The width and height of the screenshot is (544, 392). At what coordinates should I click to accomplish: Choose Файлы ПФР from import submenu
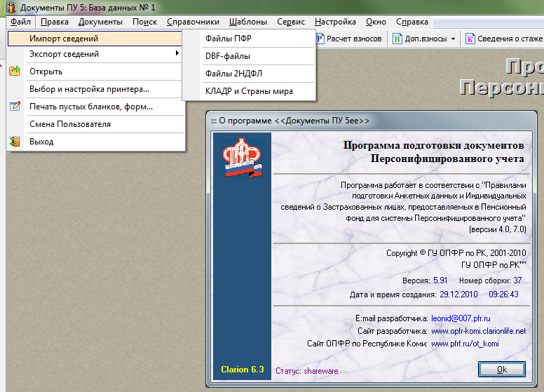[x=228, y=39]
